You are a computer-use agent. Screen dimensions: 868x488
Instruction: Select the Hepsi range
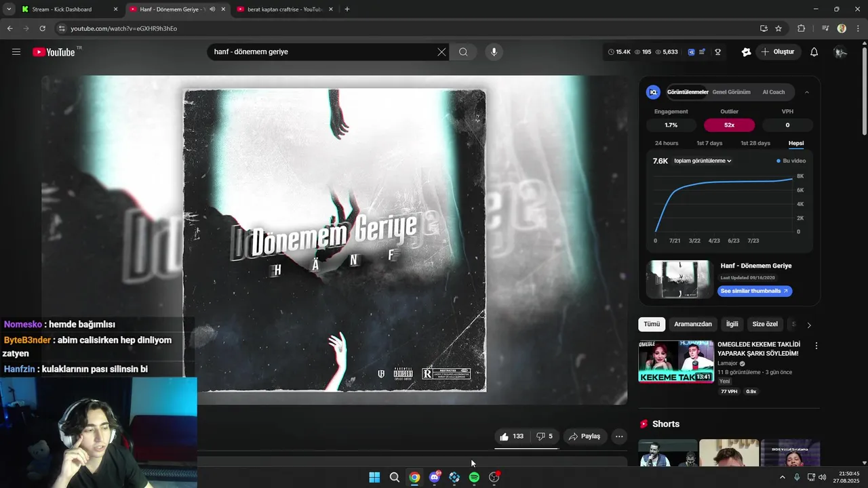[796, 143]
